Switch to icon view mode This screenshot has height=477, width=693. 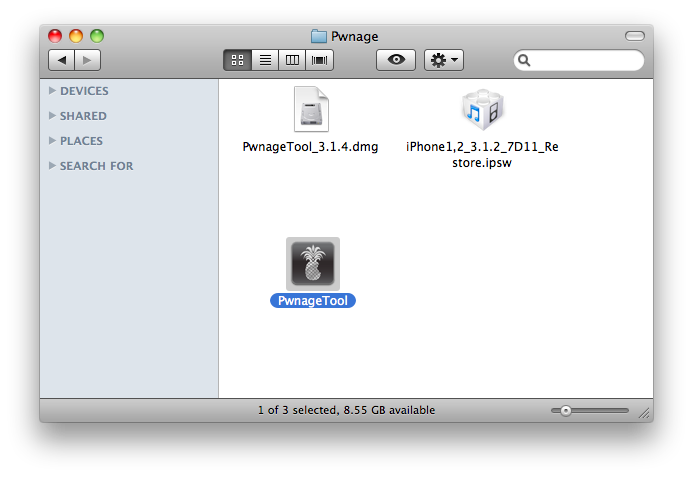(x=238, y=61)
